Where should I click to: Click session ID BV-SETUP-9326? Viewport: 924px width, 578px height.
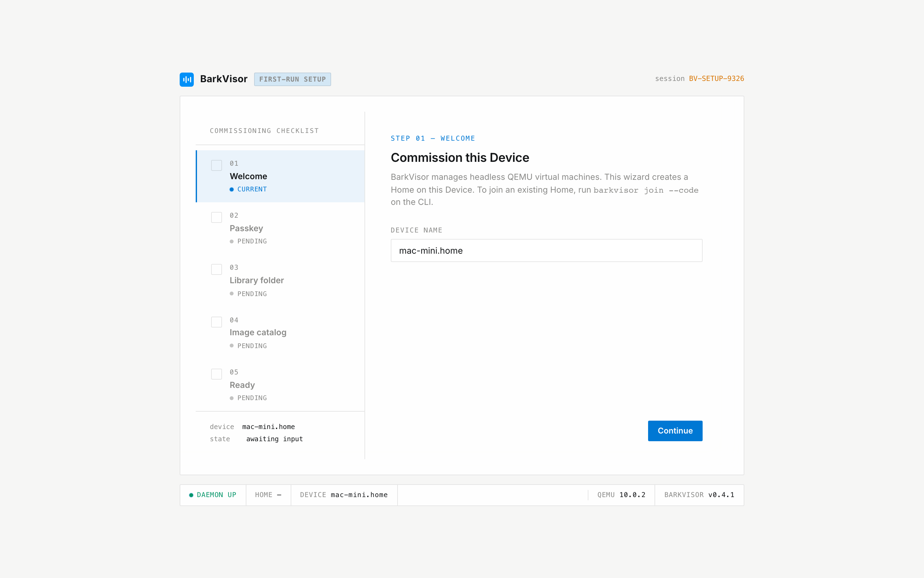[716, 79]
